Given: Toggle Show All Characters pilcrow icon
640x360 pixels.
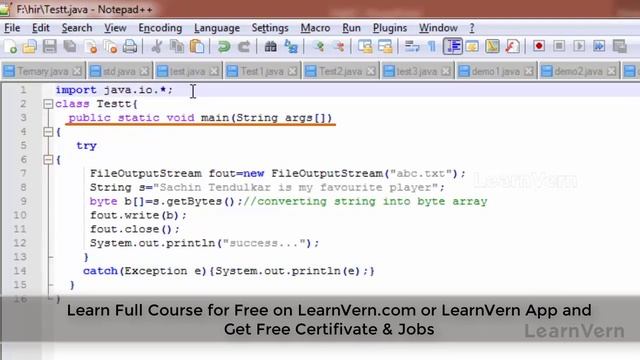Looking at the screenshot, I should [x=432, y=47].
